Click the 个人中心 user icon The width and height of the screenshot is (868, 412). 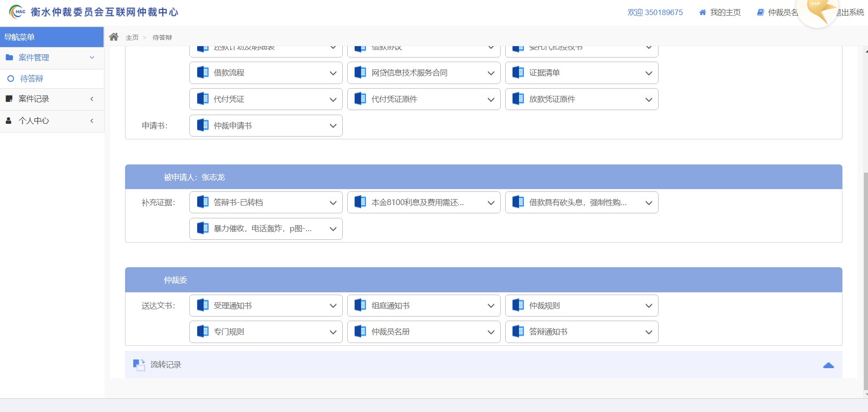pos(8,121)
